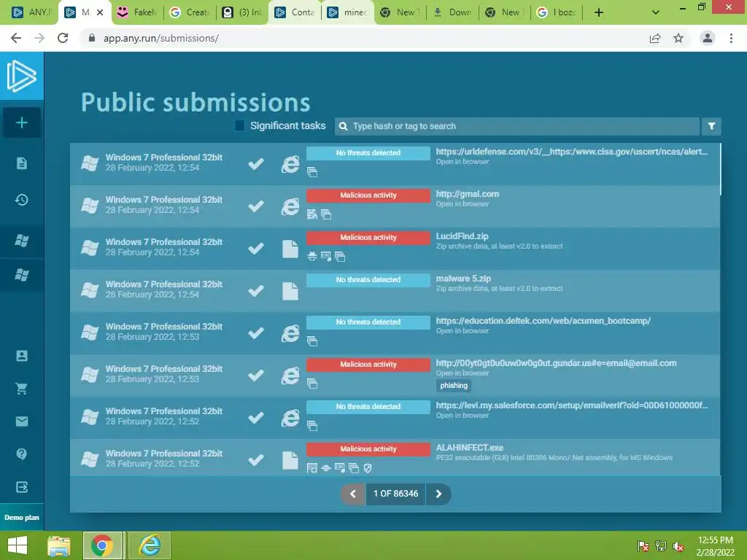The height and width of the screenshot is (560, 747).
Task: Open LucidFind.zip submission
Action: tap(462, 236)
